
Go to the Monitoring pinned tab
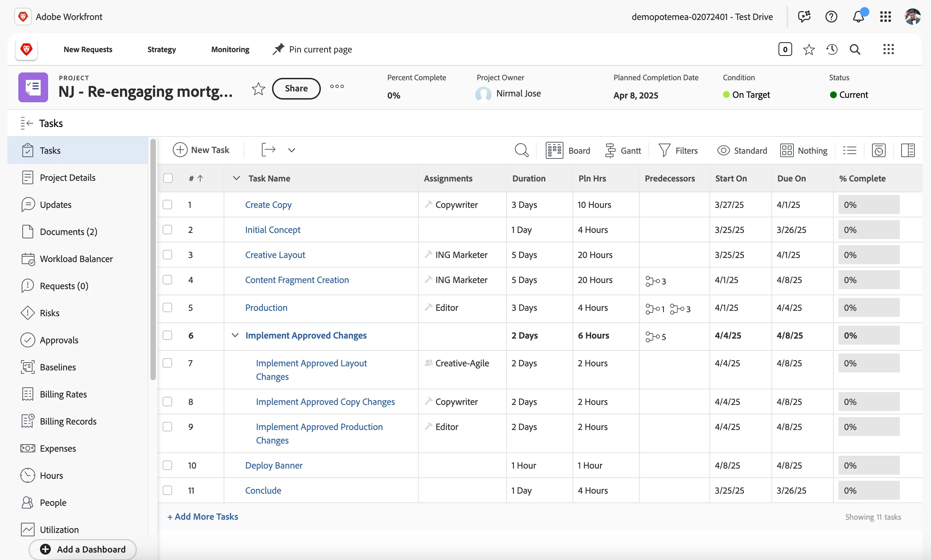[230, 49]
